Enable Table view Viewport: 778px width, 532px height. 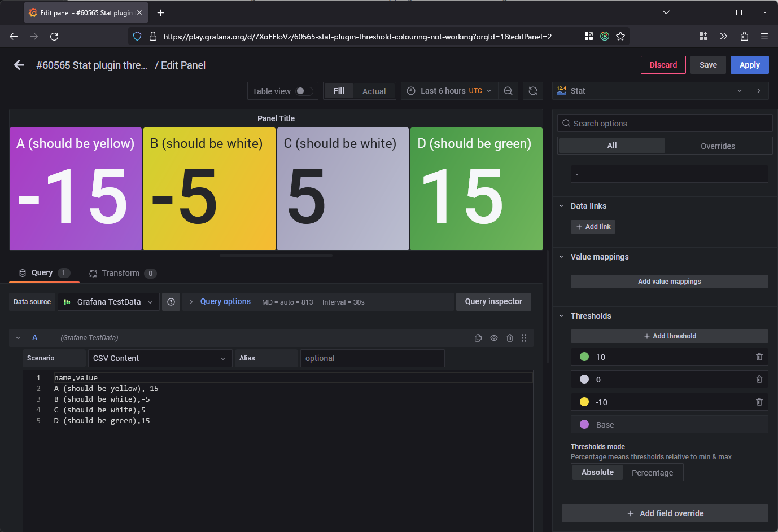click(303, 91)
